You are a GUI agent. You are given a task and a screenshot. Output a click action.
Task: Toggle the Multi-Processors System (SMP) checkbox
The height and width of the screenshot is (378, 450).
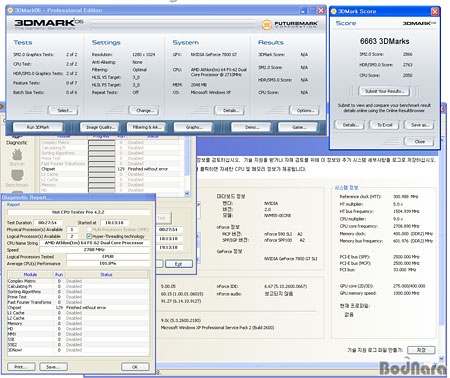point(89,229)
